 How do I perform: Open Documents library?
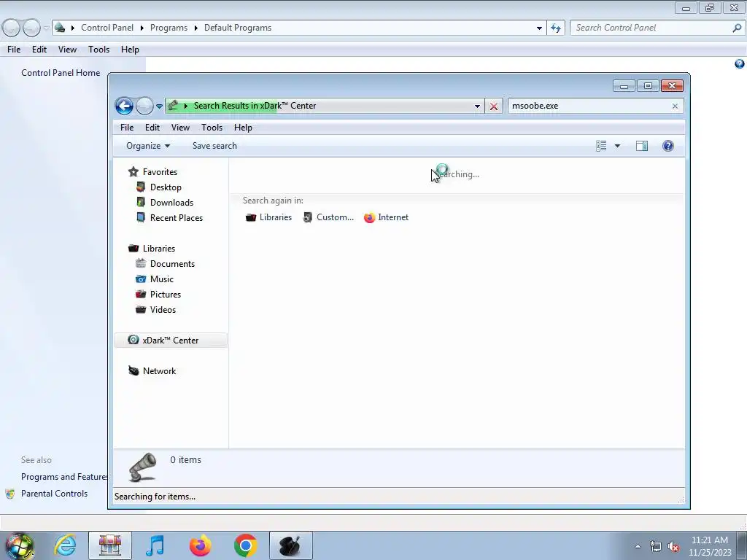click(x=172, y=264)
